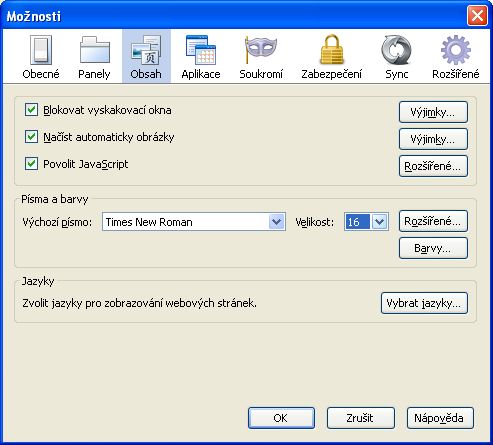
Task: Open the Sync arrows icon
Action: [396, 50]
